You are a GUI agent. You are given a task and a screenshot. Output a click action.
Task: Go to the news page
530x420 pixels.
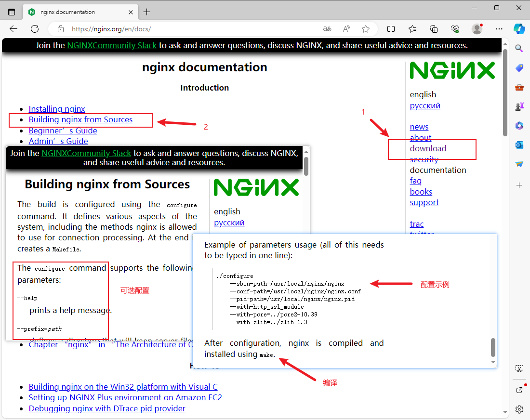click(419, 127)
